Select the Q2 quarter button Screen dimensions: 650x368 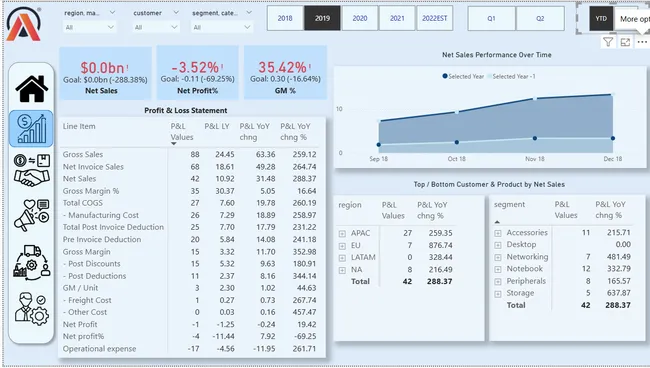pos(540,18)
